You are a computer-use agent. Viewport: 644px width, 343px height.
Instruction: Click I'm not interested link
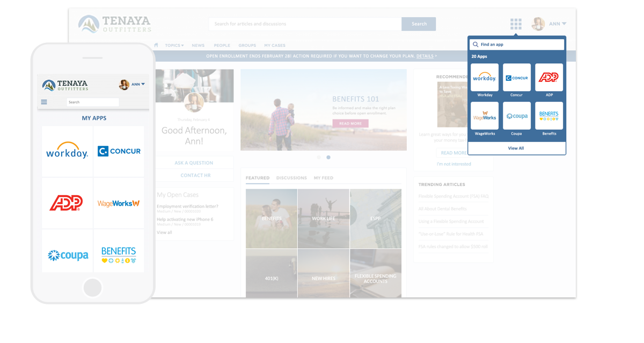point(454,164)
